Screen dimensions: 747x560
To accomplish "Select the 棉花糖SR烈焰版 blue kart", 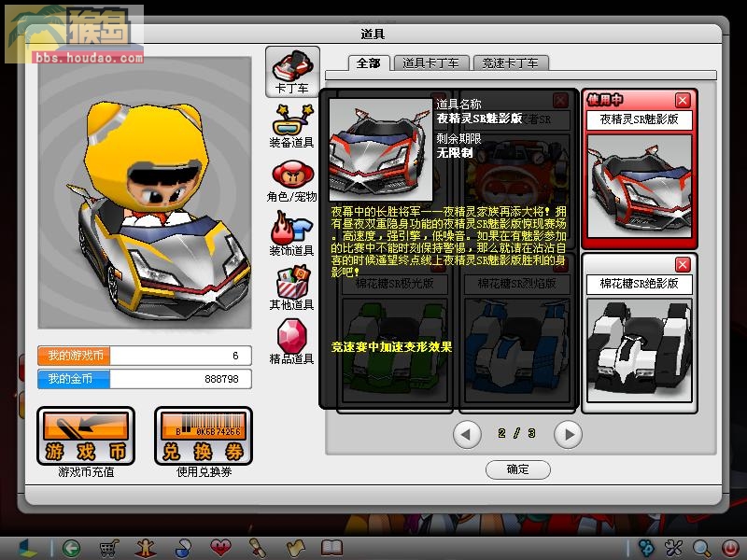I will point(517,351).
